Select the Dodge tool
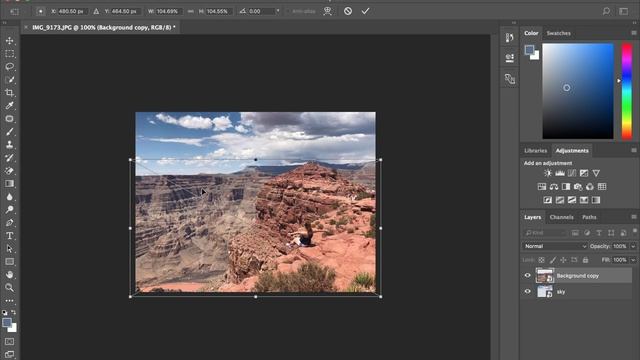This screenshot has width=640, height=360. tap(9, 210)
